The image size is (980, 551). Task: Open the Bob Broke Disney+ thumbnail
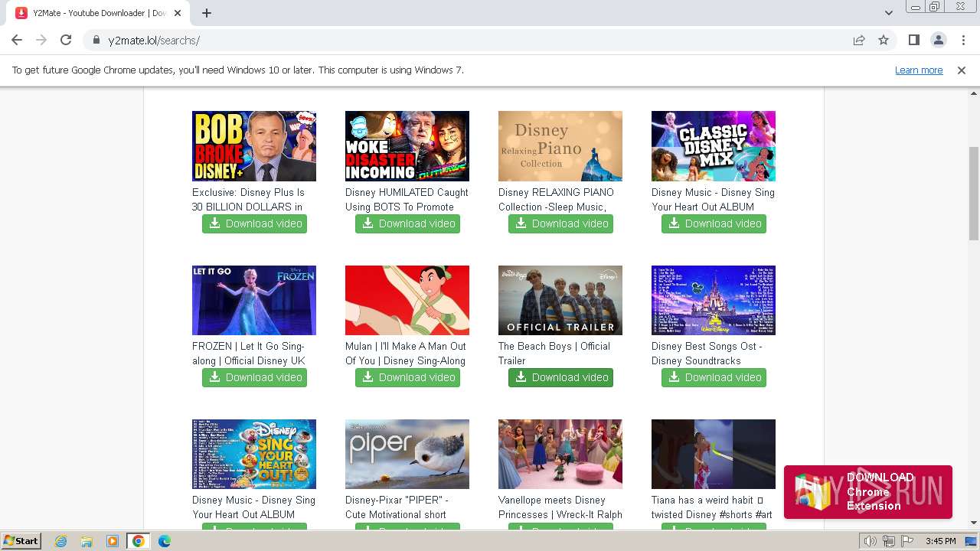[254, 146]
